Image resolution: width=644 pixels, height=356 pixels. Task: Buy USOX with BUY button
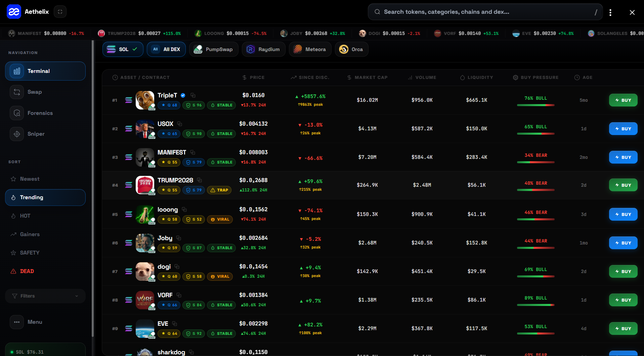click(x=623, y=129)
